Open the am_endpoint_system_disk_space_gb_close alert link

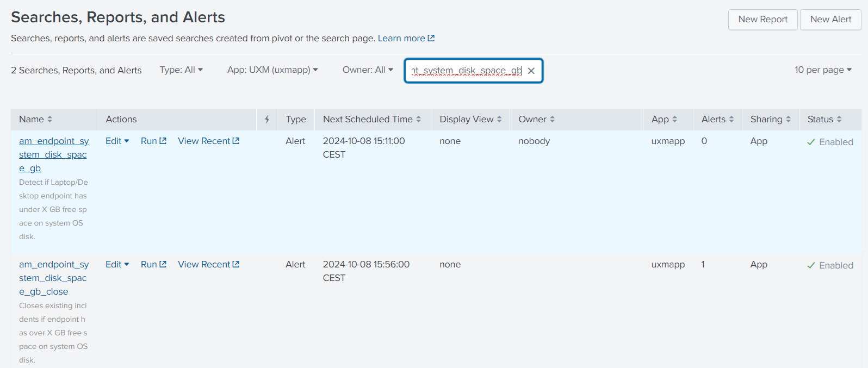coord(54,278)
